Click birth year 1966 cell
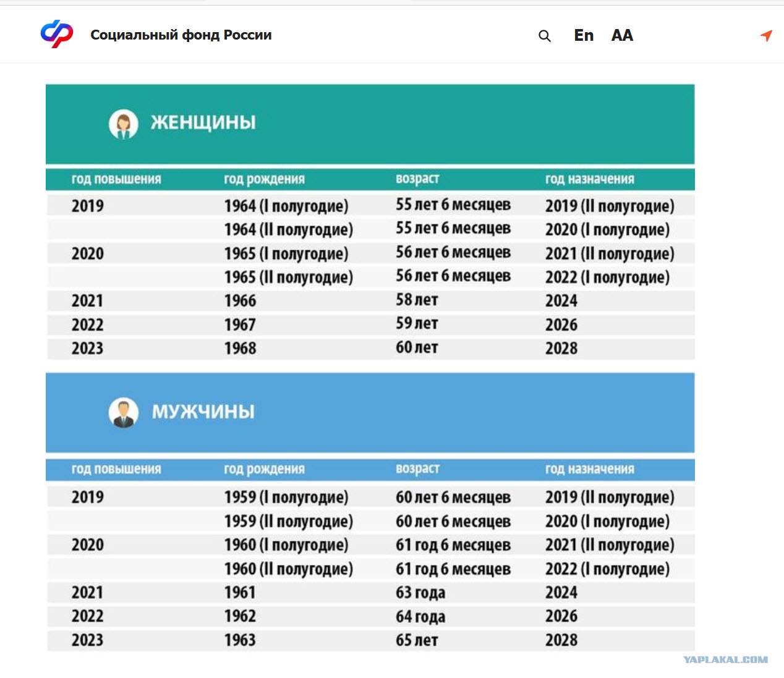 point(240,301)
